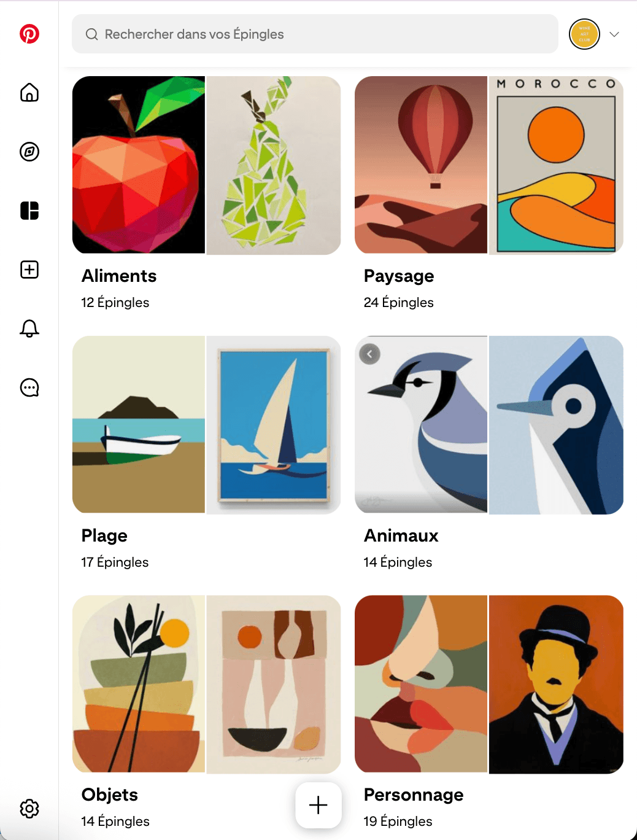Screen dimensions: 637x840
Task: Click the Create plus-square sidebar icon
Action: click(x=29, y=270)
